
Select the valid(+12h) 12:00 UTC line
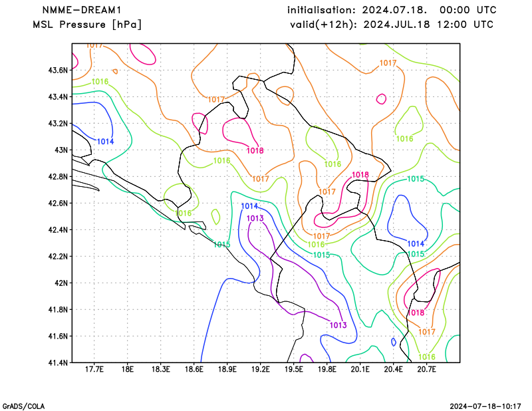tap(392, 25)
